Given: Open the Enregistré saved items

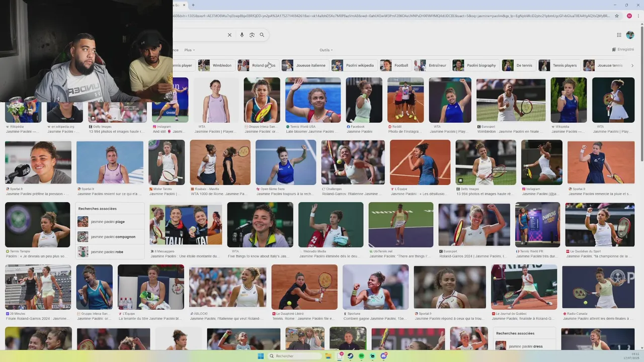Looking at the screenshot, I should (623, 50).
